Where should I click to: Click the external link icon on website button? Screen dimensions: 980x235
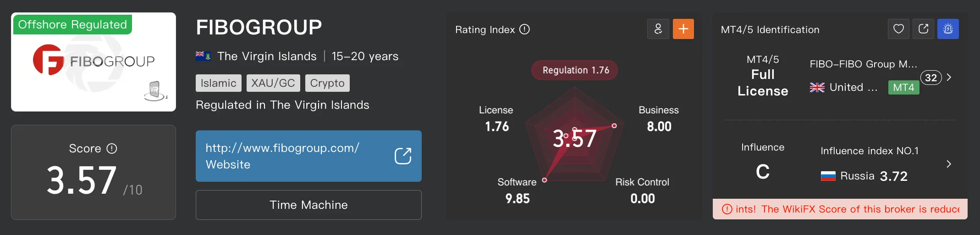403,156
